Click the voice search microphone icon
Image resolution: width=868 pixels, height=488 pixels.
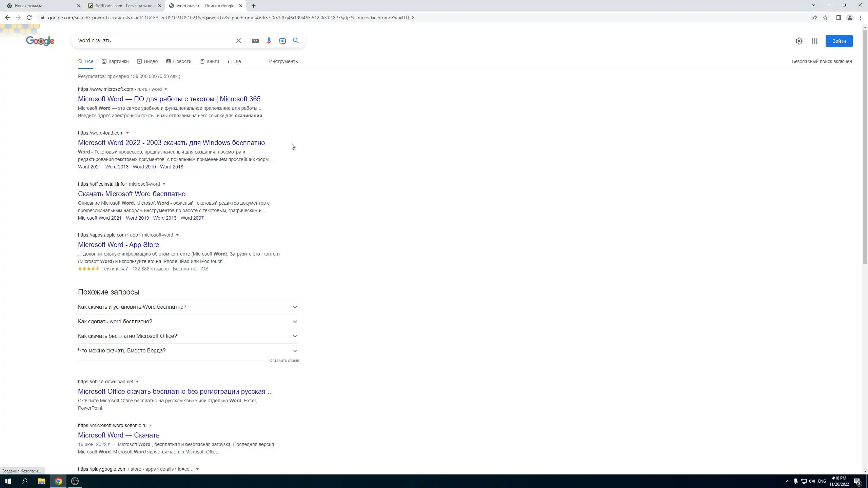[269, 41]
